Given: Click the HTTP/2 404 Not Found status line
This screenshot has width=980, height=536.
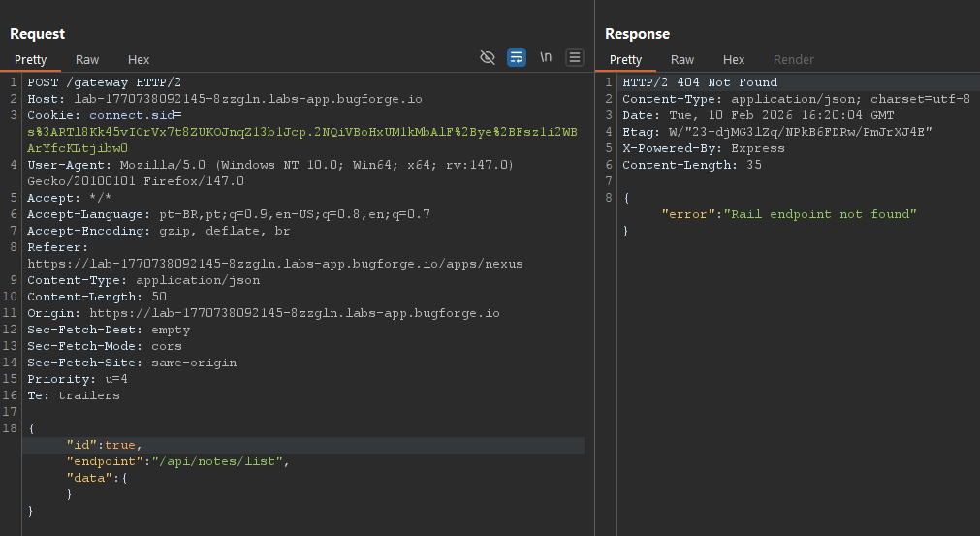Looking at the screenshot, I should (x=700, y=82).
